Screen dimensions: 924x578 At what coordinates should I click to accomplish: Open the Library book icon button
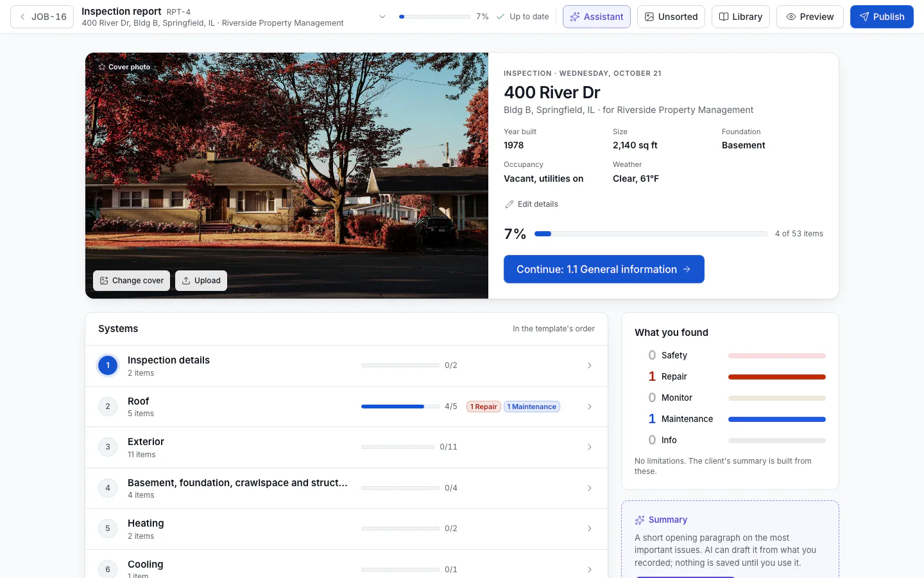740,17
